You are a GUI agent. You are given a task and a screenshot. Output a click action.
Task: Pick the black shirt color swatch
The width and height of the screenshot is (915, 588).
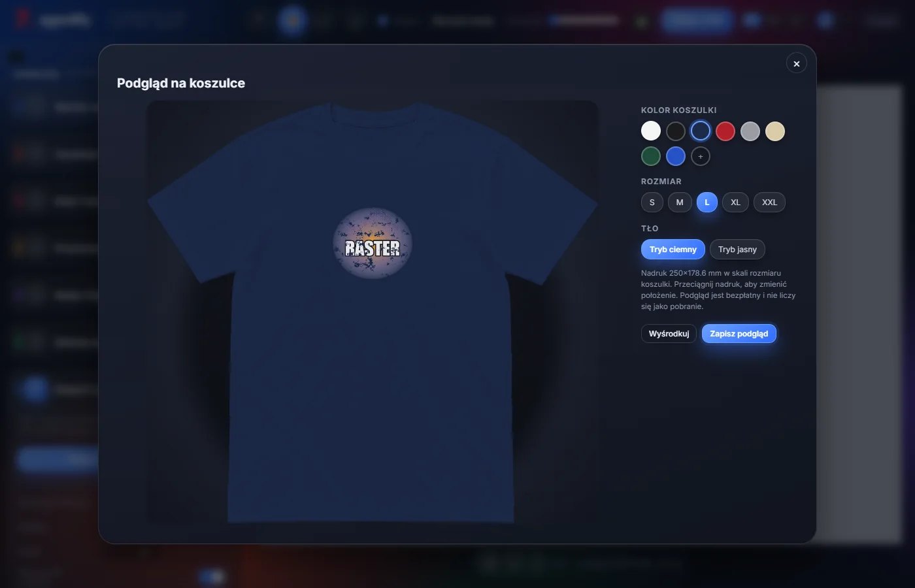[x=676, y=131]
